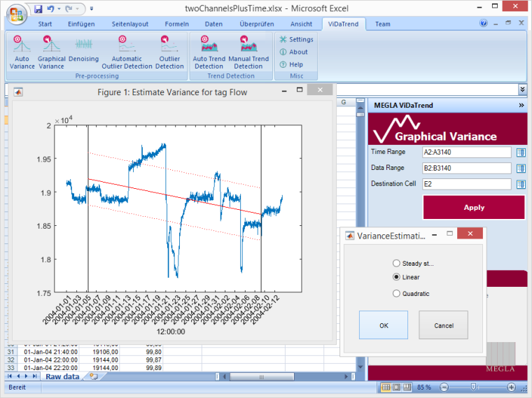Launch the Graphical Variance tool
The width and height of the screenshot is (532, 398).
pos(51,52)
